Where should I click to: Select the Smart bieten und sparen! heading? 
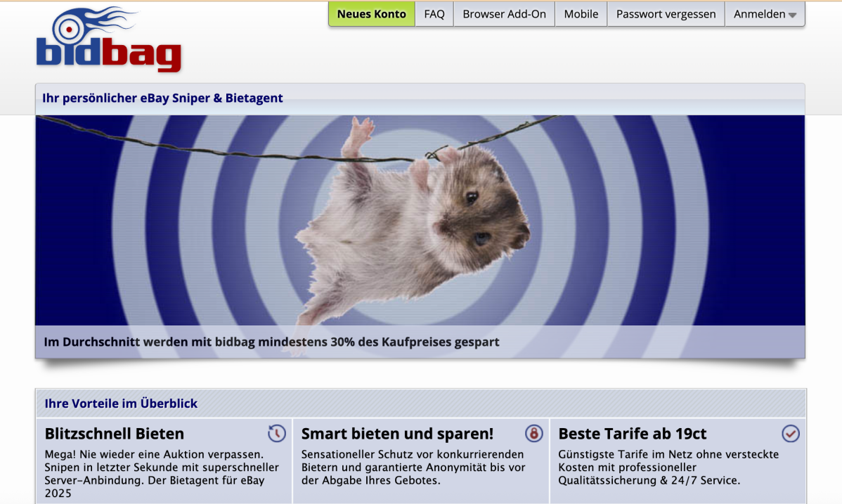397,434
